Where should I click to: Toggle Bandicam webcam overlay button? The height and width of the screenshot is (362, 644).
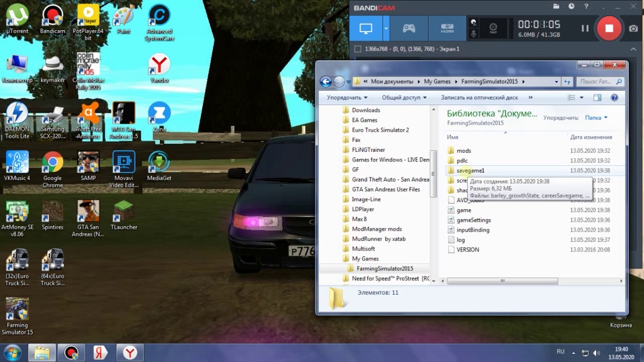[494, 28]
